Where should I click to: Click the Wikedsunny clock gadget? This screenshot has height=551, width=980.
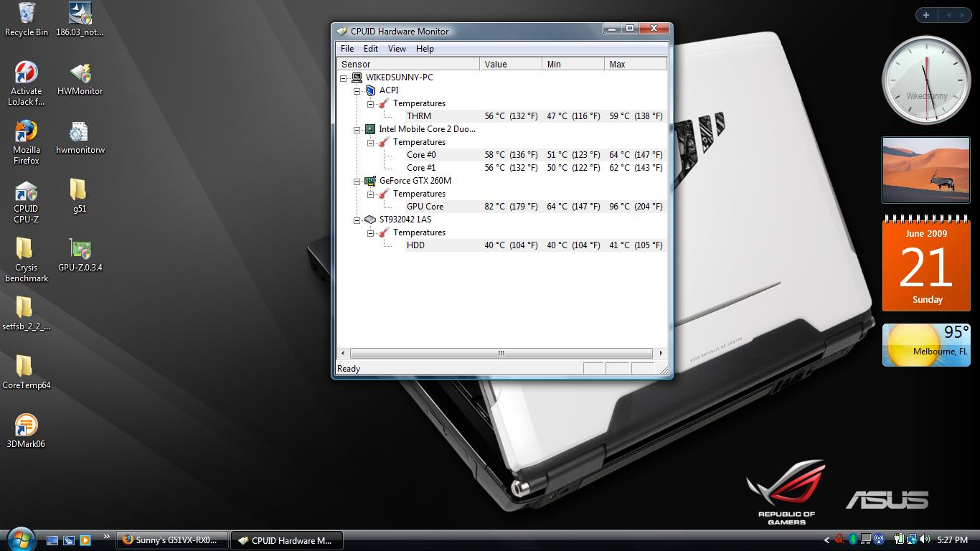(x=925, y=80)
